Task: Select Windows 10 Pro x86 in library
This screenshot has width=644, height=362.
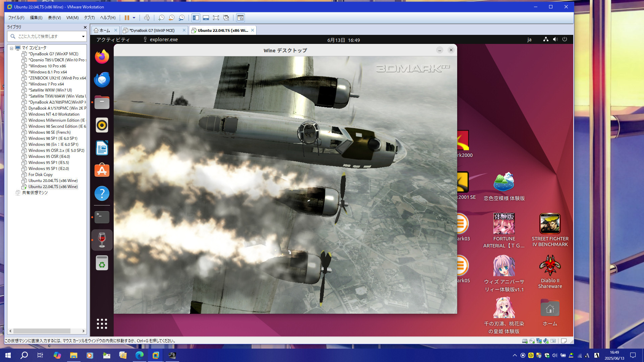Action: click(47, 66)
